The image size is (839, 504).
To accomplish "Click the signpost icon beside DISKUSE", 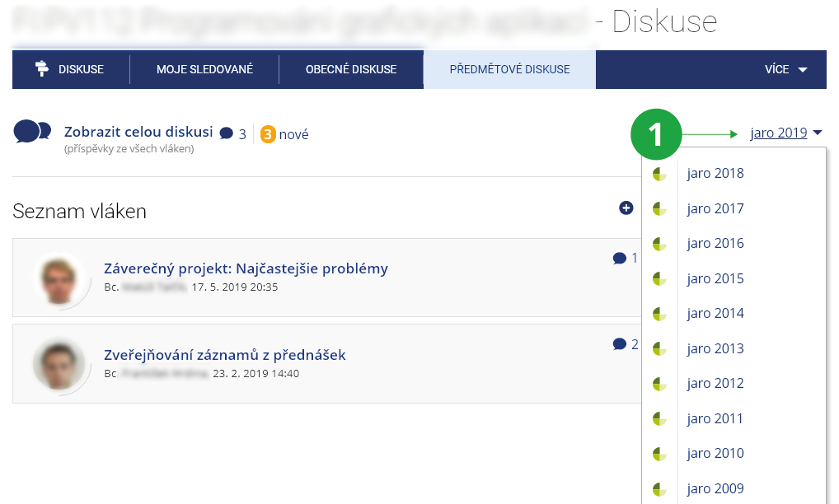I will coord(42,69).
